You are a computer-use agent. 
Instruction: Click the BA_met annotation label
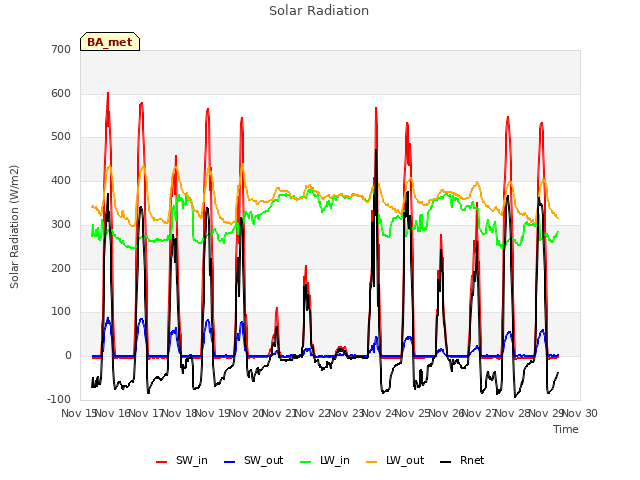(x=110, y=42)
